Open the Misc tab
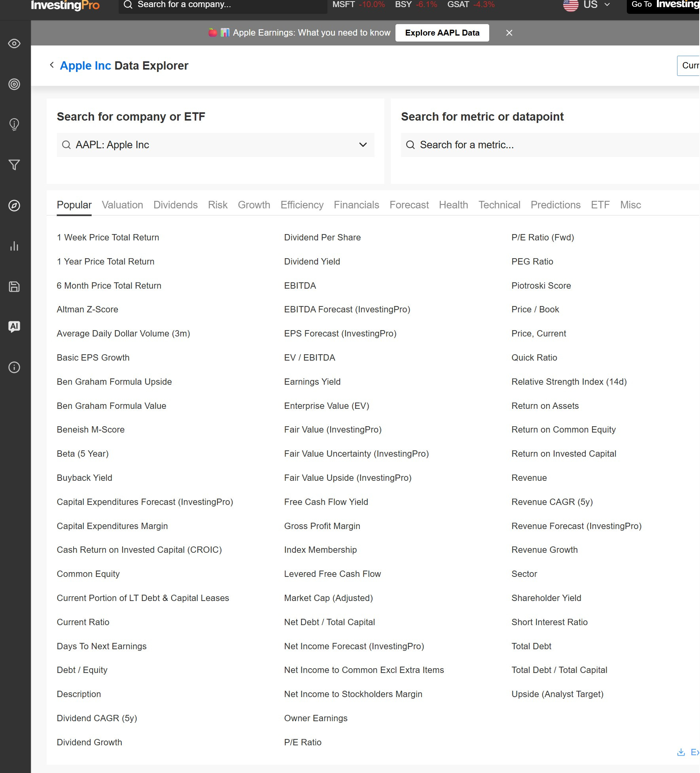 (630, 205)
